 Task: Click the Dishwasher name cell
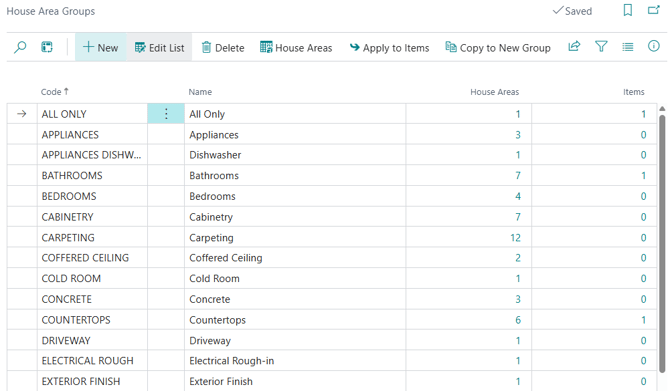click(x=295, y=155)
